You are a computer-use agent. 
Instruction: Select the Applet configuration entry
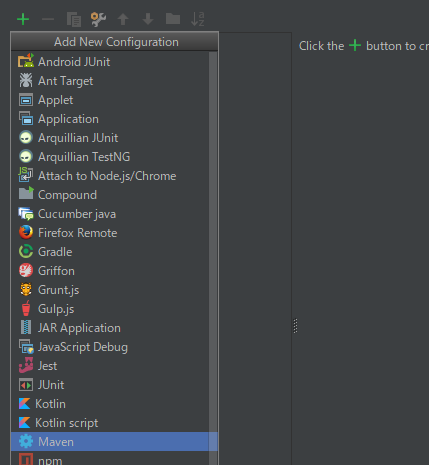point(110,100)
